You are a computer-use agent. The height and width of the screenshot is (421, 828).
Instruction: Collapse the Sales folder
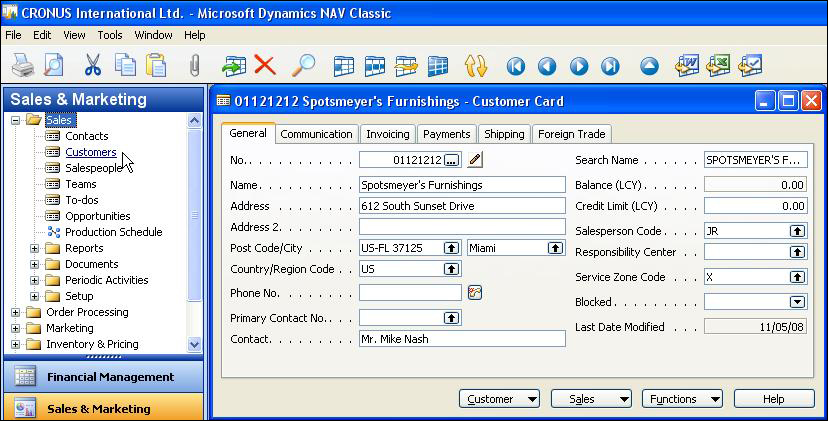(x=15, y=120)
